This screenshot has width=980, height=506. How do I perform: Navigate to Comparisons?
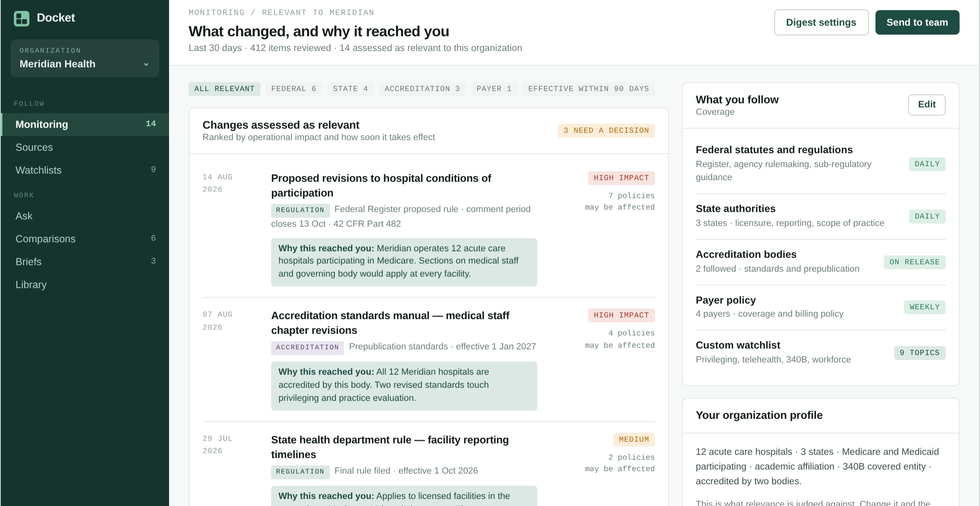[x=85, y=239]
